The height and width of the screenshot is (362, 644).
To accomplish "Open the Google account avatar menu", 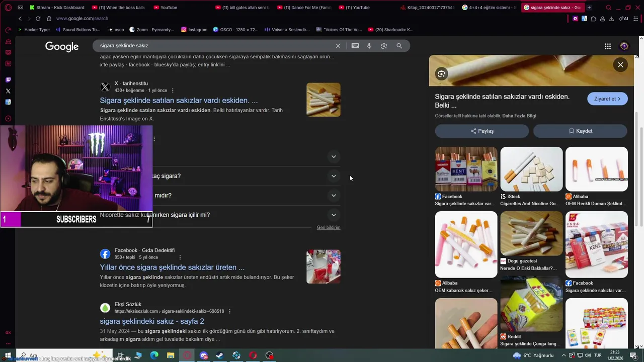I will [624, 46].
